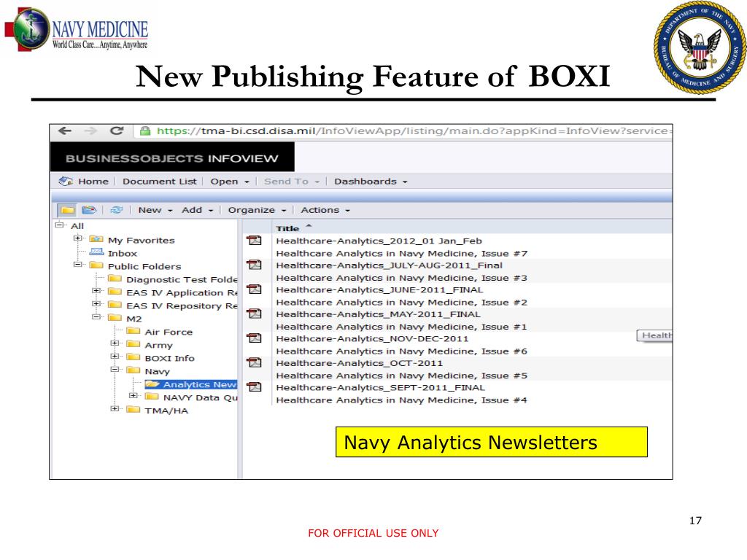This screenshot has height=560, width=747.
Task: Expand the Army folder node
Action: coord(115,343)
